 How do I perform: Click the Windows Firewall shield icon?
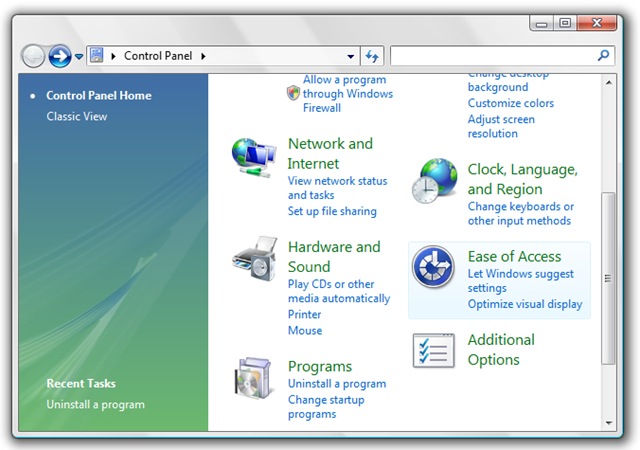click(x=293, y=93)
